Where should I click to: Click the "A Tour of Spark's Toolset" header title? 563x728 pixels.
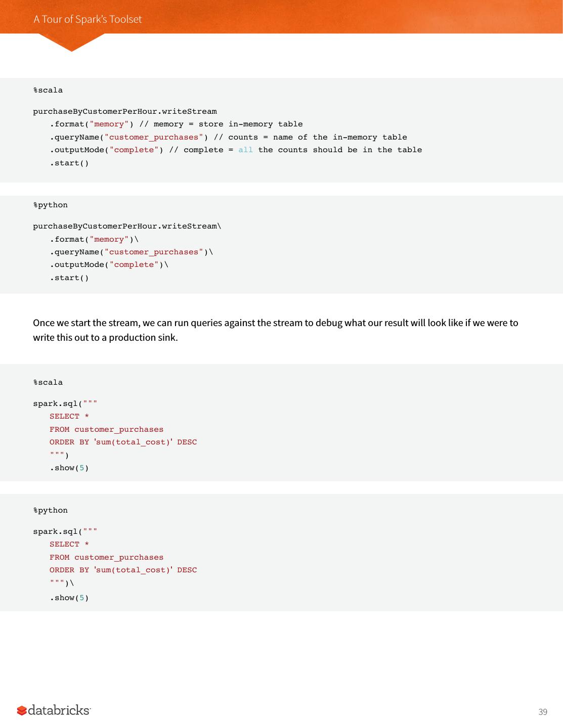(x=88, y=19)
